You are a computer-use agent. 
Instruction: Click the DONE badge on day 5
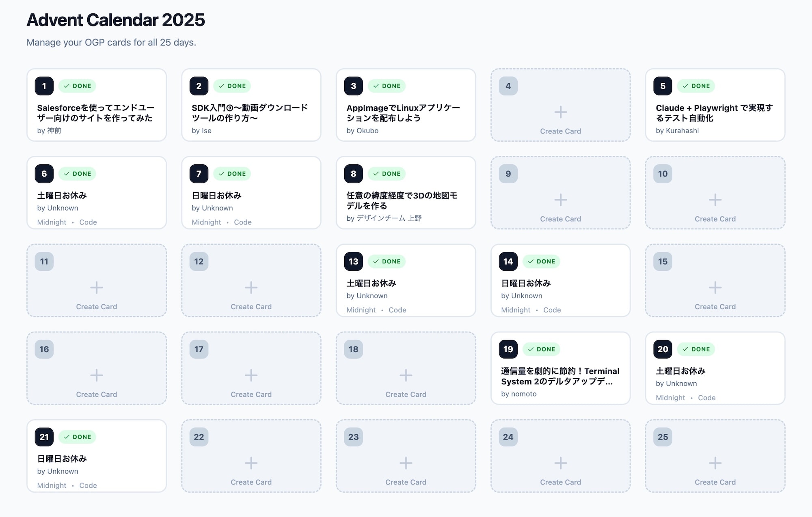[x=696, y=86]
